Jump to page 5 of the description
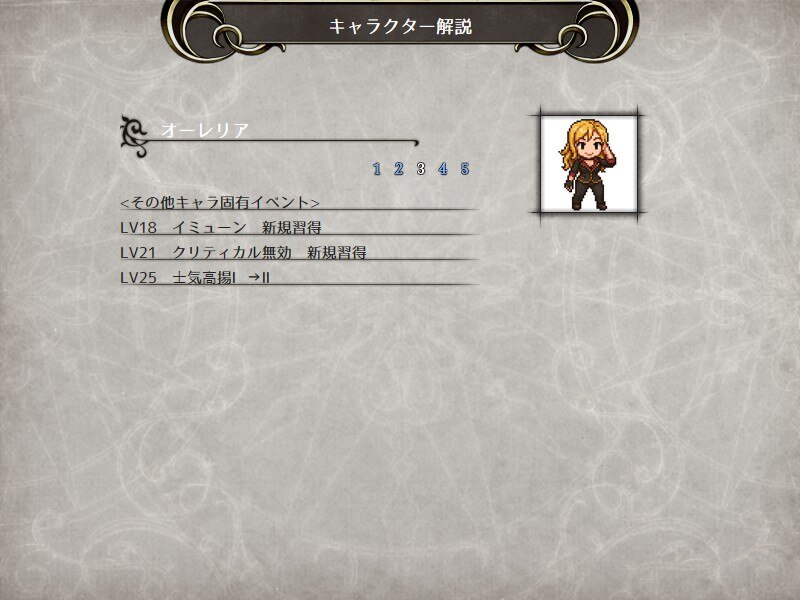 pos(464,169)
